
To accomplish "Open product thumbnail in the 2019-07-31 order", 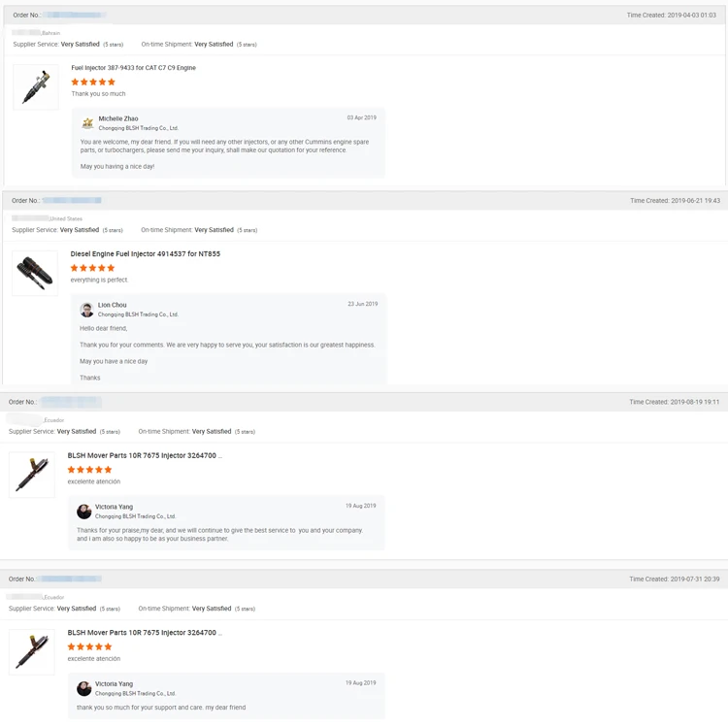I will tap(32, 651).
